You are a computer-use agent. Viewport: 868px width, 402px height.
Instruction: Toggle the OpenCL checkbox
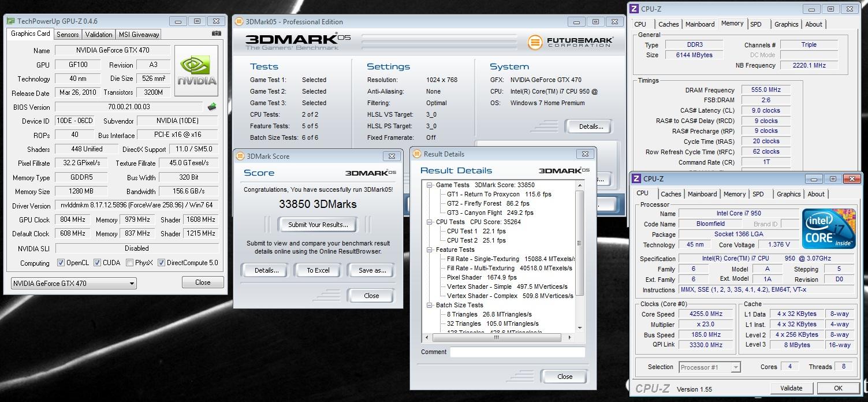61,263
